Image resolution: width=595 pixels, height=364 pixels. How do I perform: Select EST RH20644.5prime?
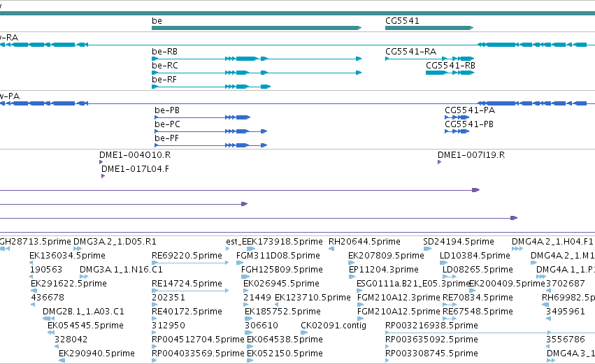pyautogui.click(x=364, y=242)
